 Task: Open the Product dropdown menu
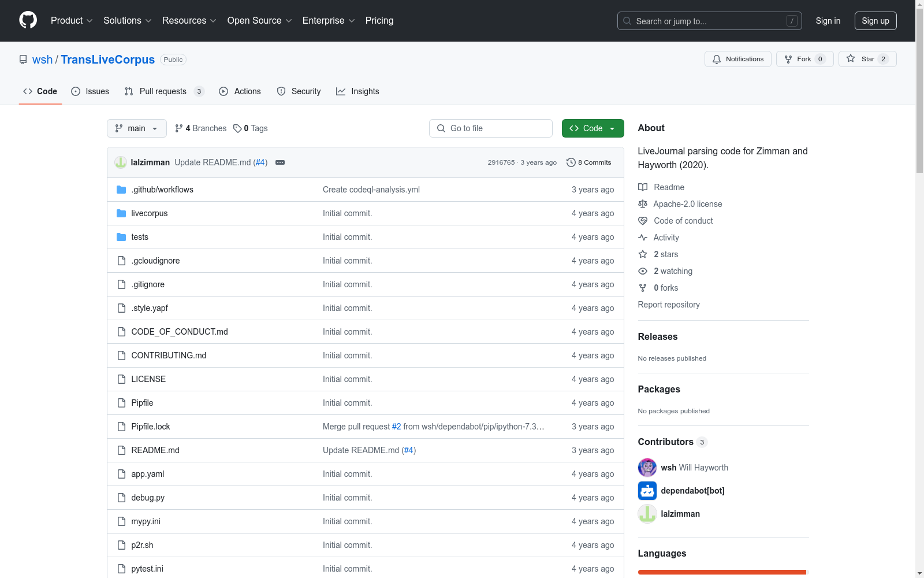point(72,21)
